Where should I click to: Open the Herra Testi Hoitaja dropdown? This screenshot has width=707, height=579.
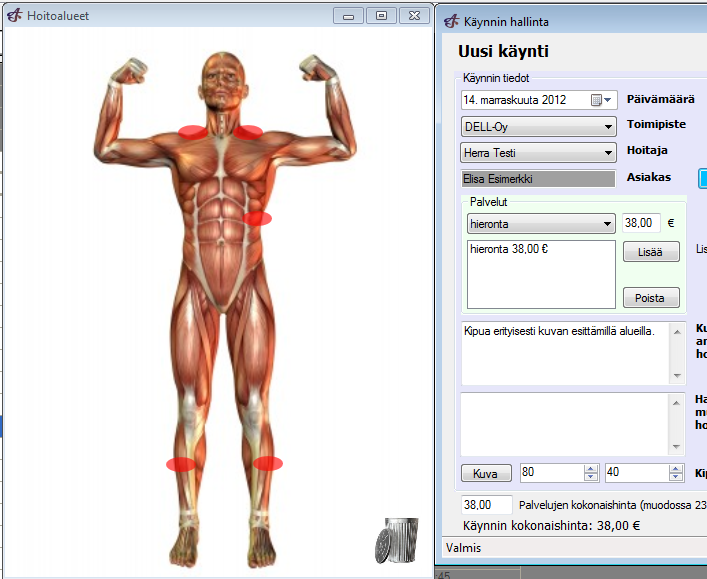pyautogui.click(x=609, y=154)
